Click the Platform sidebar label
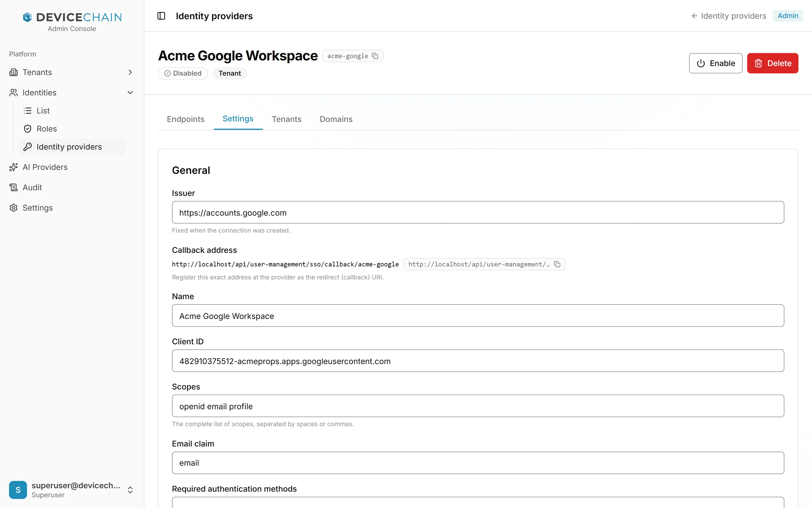 [x=23, y=54]
